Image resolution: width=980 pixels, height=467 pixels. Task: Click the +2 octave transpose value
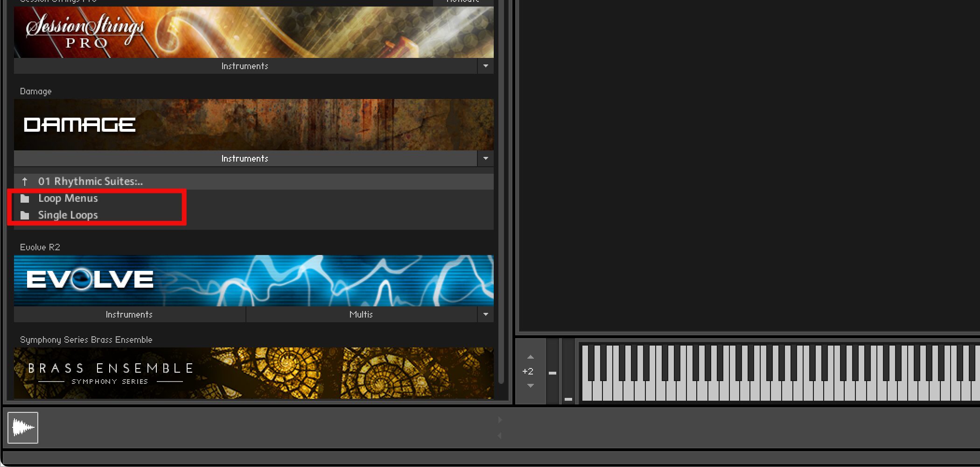(528, 372)
